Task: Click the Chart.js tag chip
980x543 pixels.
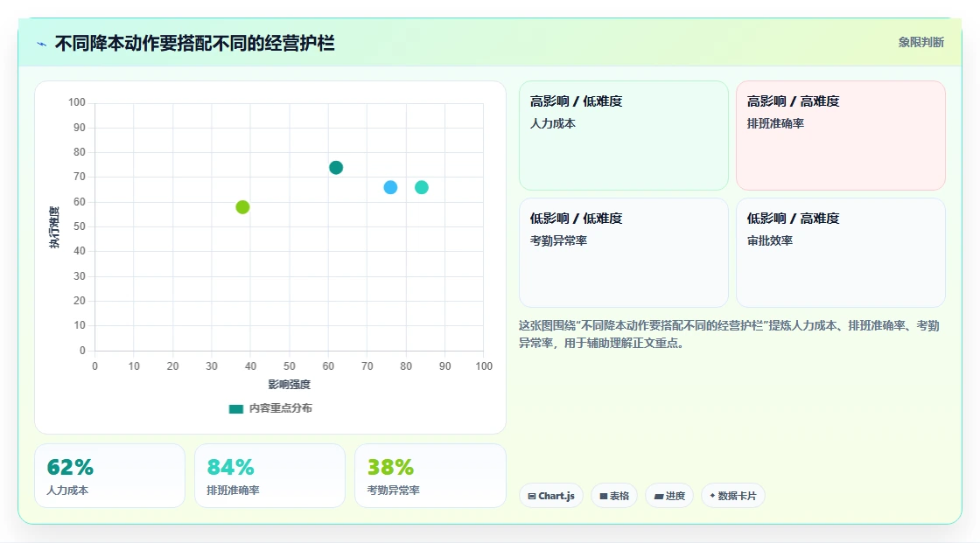Action: pyautogui.click(x=551, y=496)
